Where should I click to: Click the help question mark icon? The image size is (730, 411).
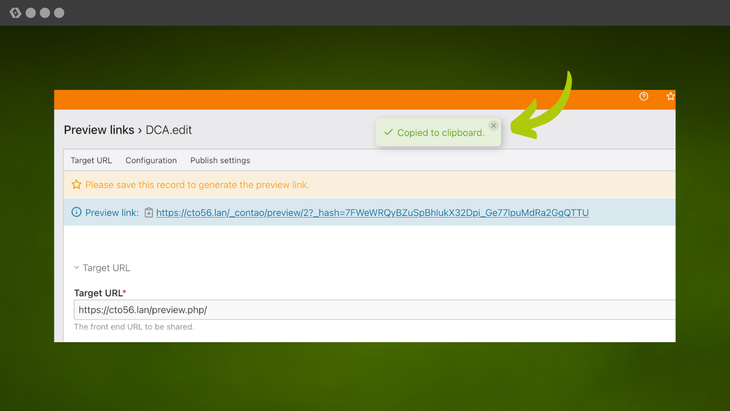coord(644,97)
